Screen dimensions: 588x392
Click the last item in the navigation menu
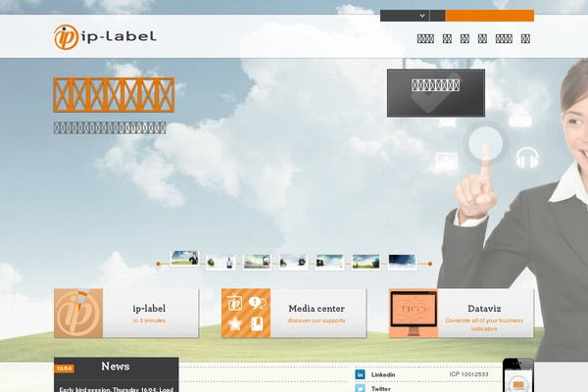[x=525, y=39]
